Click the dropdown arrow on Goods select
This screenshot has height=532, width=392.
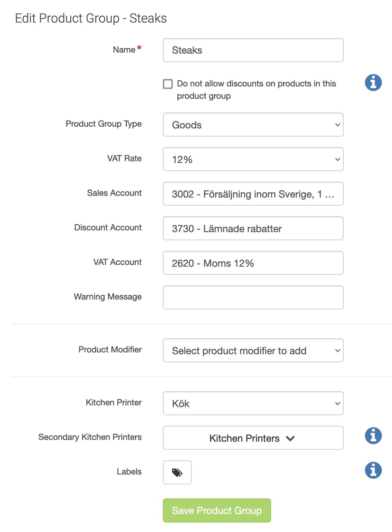[x=337, y=125]
